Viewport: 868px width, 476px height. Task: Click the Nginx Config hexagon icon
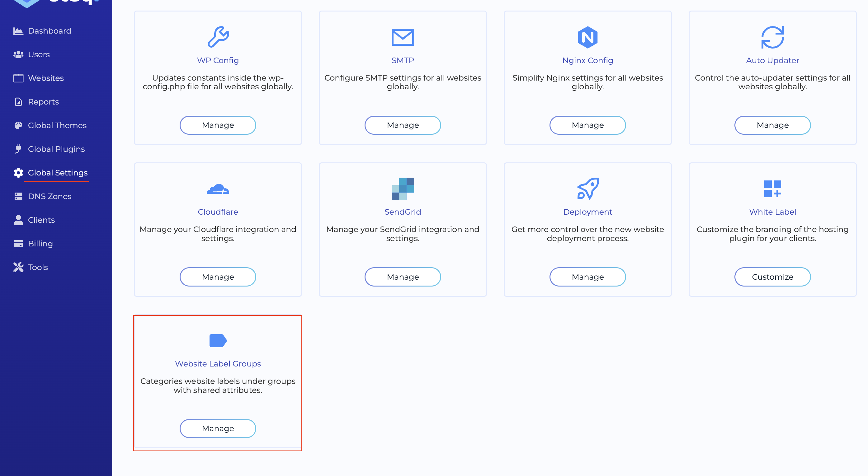(587, 37)
